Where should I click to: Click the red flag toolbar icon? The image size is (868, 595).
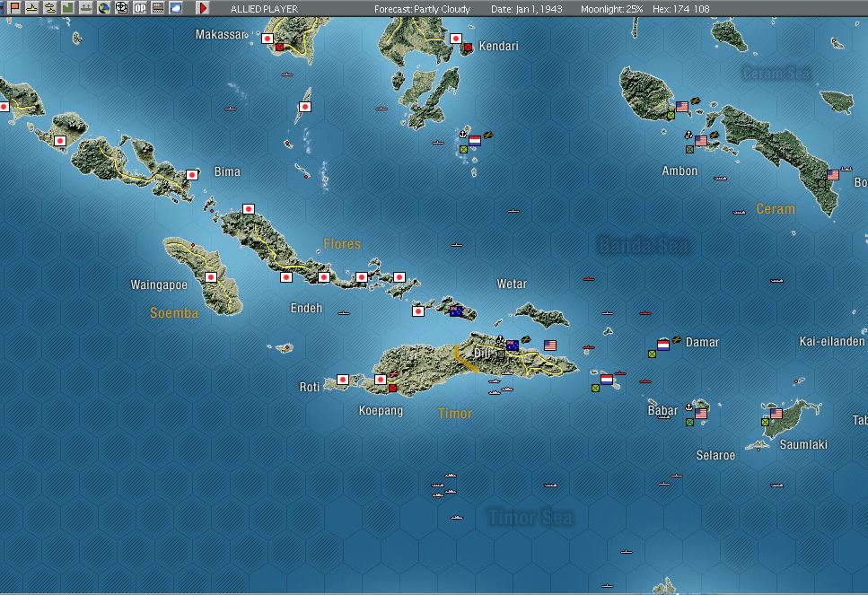coord(14,8)
